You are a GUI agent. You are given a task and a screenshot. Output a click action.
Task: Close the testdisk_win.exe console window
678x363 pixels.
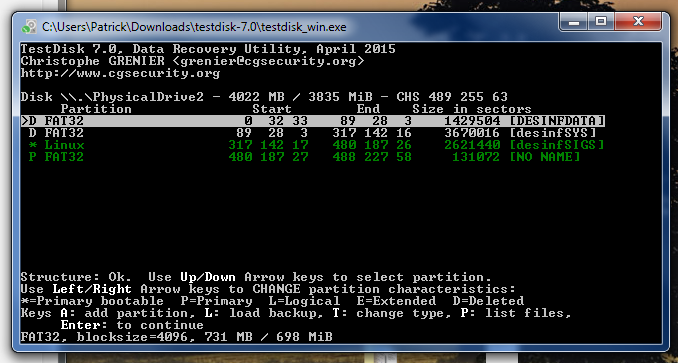(x=638, y=22)
